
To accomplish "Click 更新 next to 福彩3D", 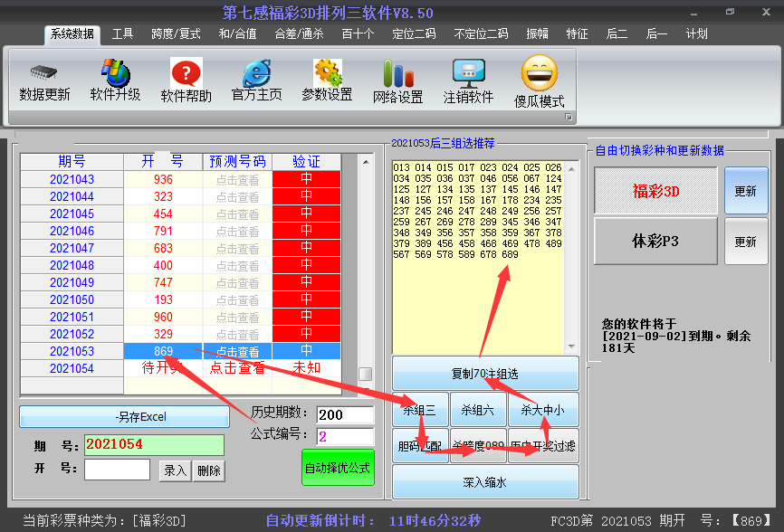I will [x=745, y=191].
